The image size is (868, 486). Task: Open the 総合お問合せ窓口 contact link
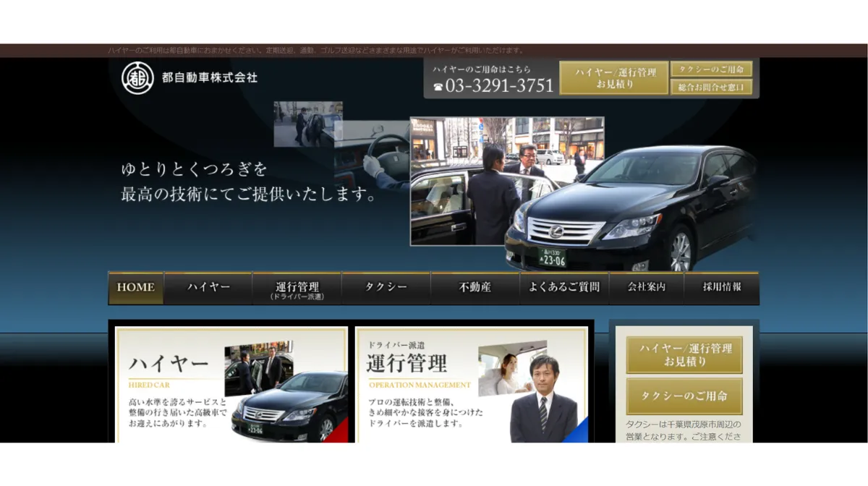click(712, 88)
